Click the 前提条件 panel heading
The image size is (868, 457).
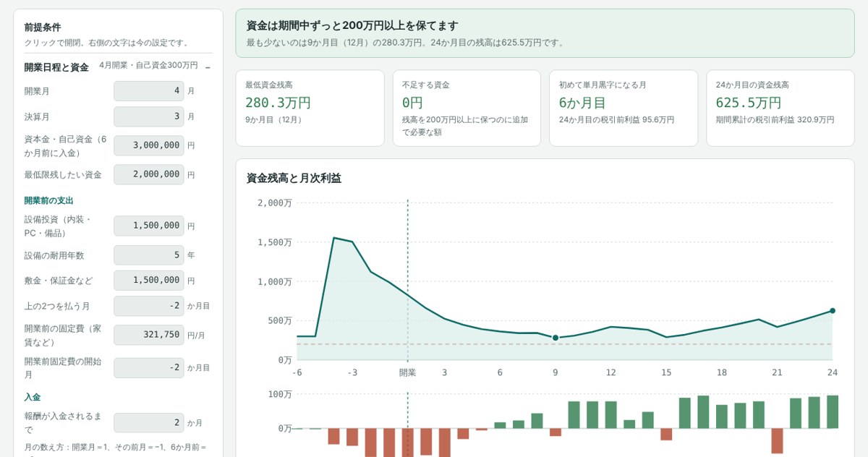click(43, 27)
